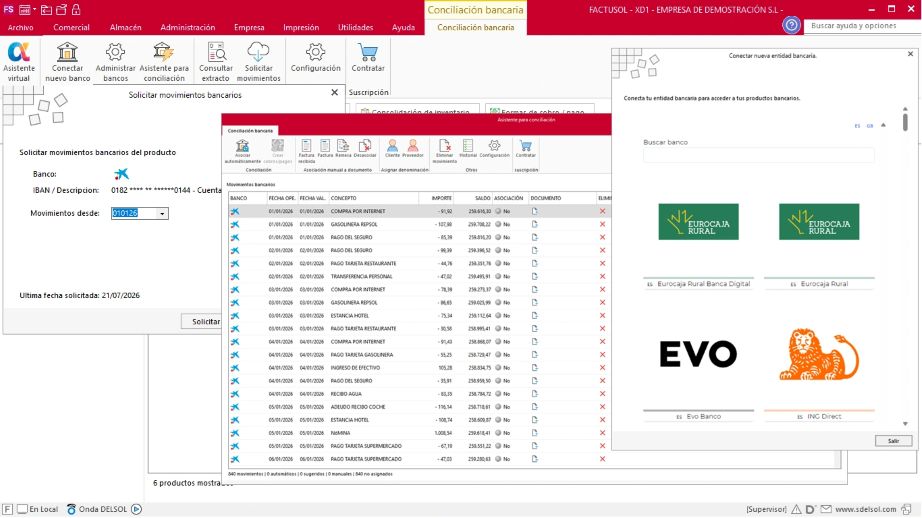Close the Conectar nueva entidad bancaria panel

pyautogui.click(x=910, y=54)
